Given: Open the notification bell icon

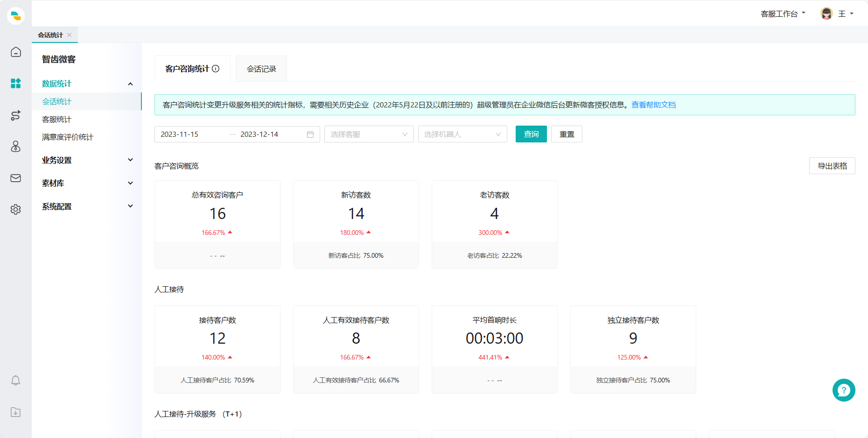Looking at the screenshot, I should 16,381.
